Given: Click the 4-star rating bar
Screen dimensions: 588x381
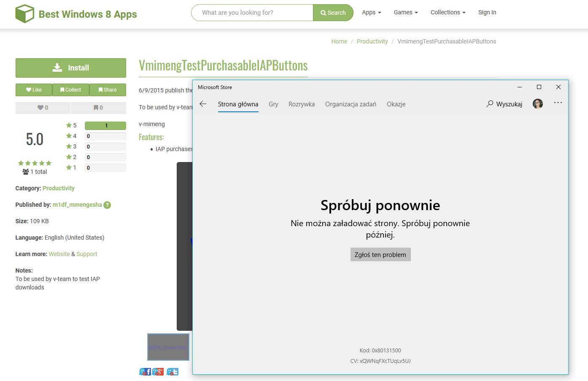Looking at the screenshot, I should 105,136.
